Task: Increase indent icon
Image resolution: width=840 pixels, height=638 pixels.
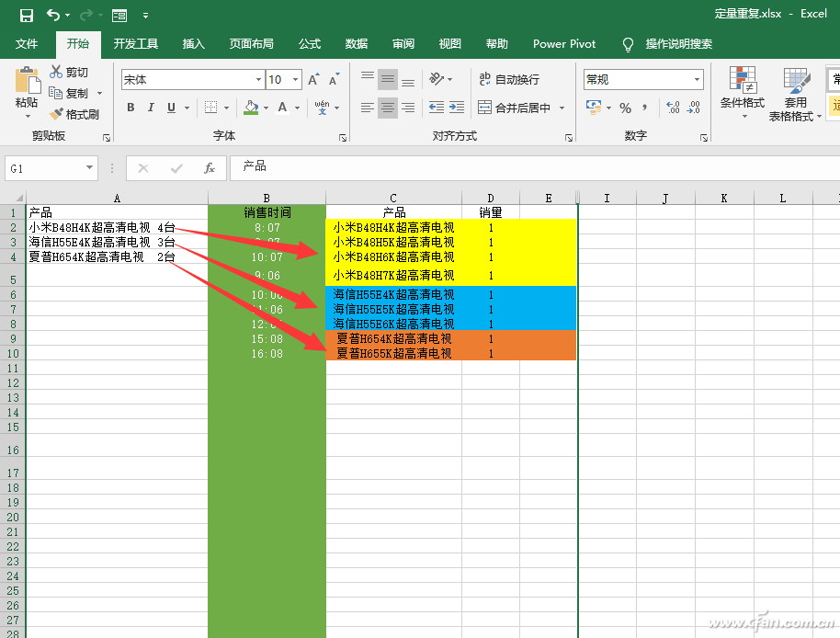Action: 457,108
